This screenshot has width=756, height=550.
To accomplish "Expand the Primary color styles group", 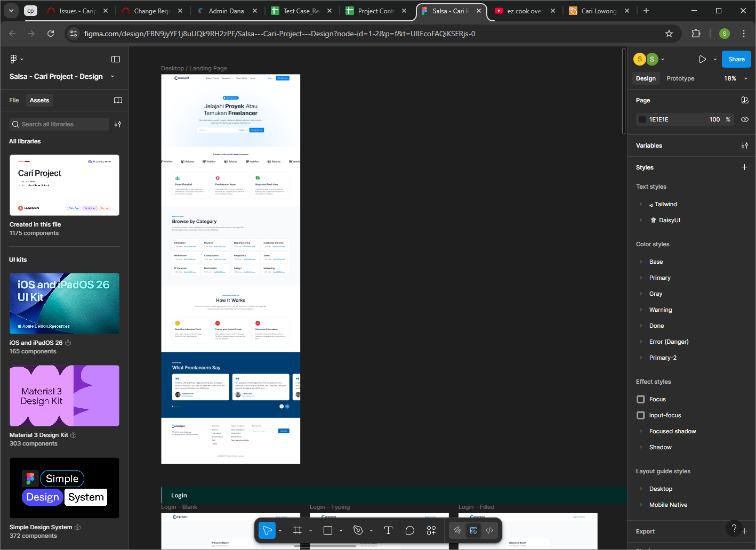I will click(x=641, y=278).
